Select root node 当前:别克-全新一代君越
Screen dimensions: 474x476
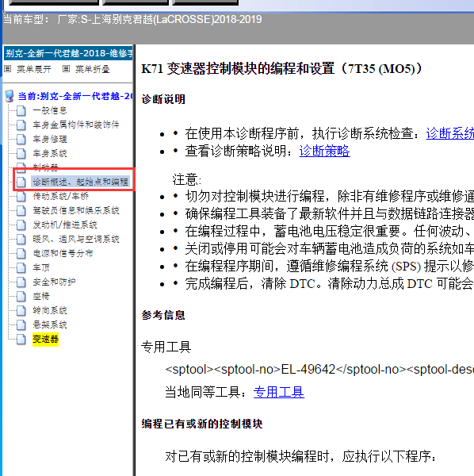point(75,96)
